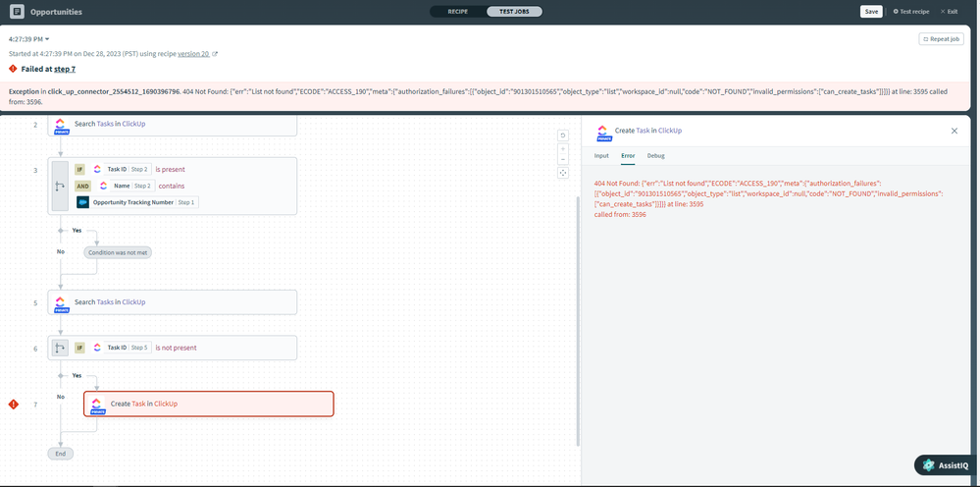This screenshot has width=980, height=487.
Task: Click the 'Condition was not met' label
Action: pyautogui.click(x=118, y=252)
